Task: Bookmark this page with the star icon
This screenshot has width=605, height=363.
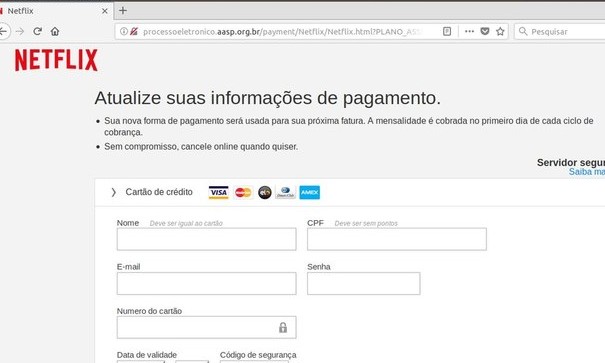Action: [500, 31]
